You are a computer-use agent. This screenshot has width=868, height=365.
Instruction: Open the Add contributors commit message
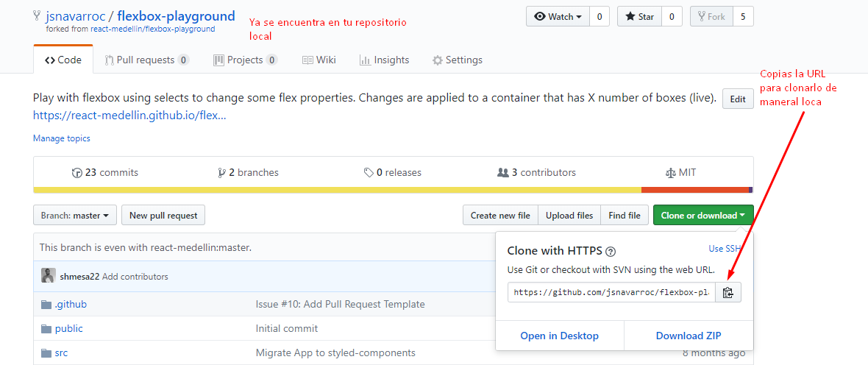pos(135,277)
